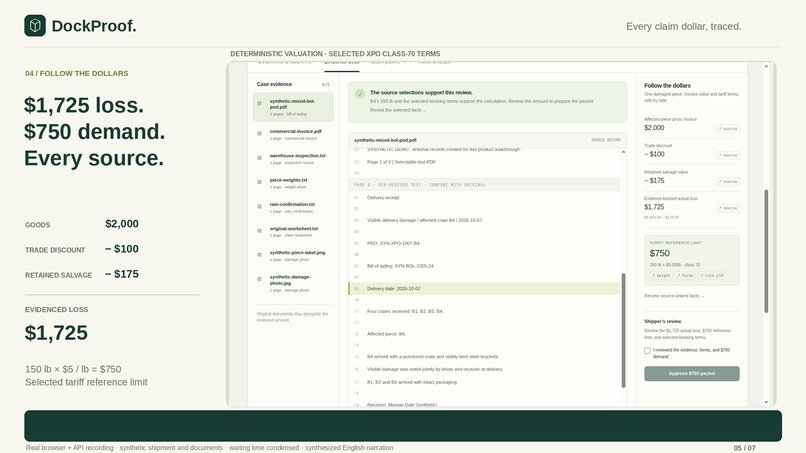Image resolution: width=806 pixels, height=453 pixels.
Task: Open source for evidence-backed actual loss $1,725
Action: (728, 208)
